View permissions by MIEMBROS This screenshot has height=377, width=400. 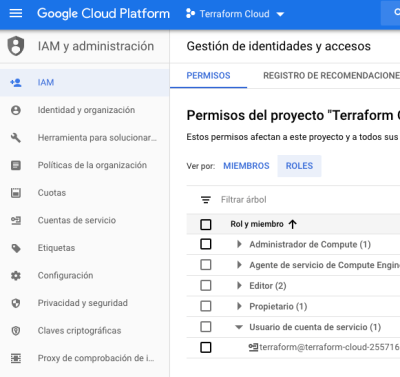click(246, 166)
